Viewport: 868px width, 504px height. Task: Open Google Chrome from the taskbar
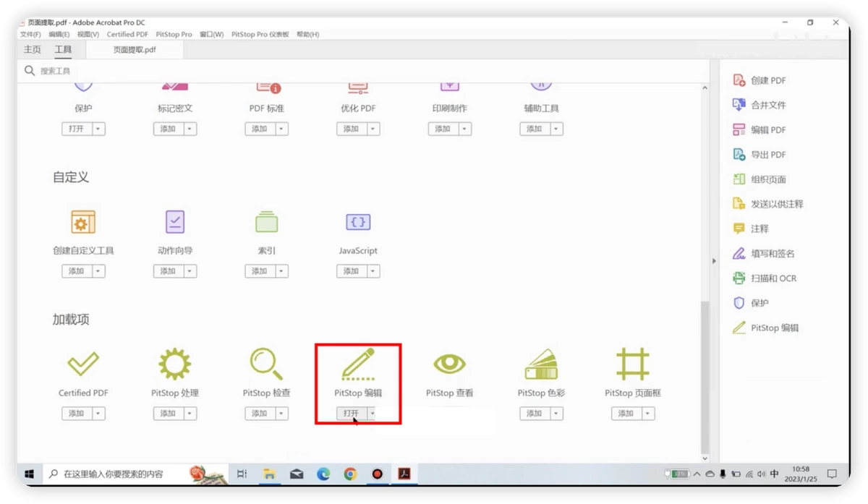(350, 474)
